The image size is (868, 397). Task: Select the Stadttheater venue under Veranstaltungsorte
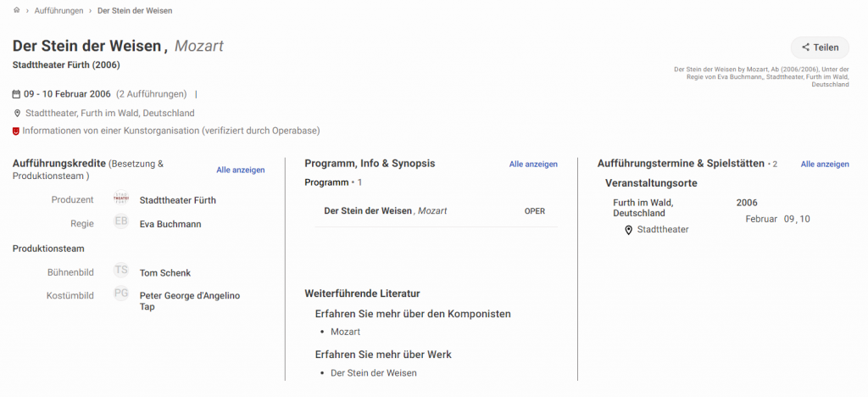click(663, 230)
